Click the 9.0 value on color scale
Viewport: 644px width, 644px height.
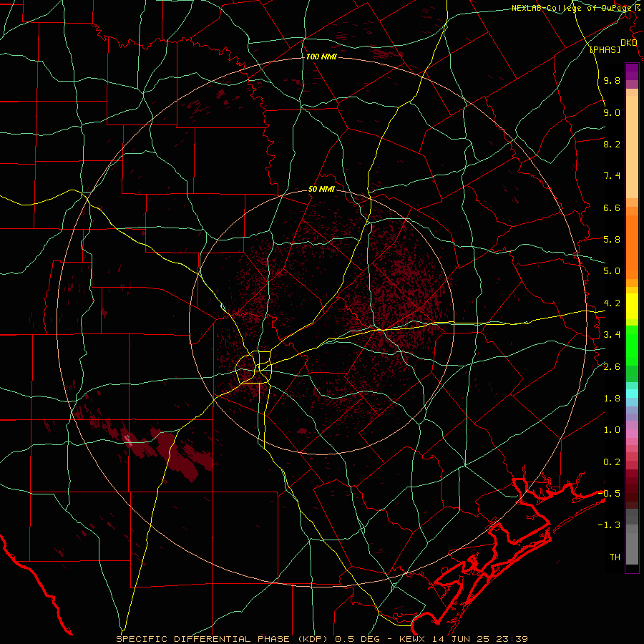click(x=612, y=112)
